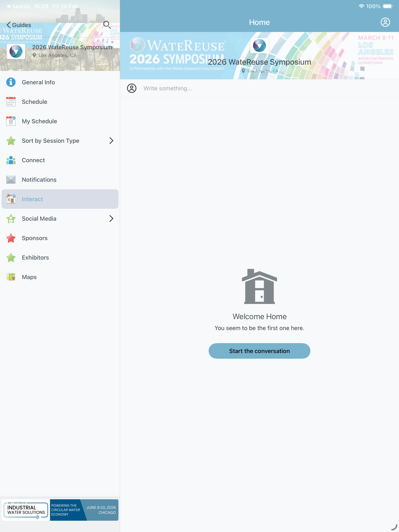399x532 pixels.
Task: Tap the search magnifier icon in sidebar
Action: pyautogui.click(x=107, y=25)
